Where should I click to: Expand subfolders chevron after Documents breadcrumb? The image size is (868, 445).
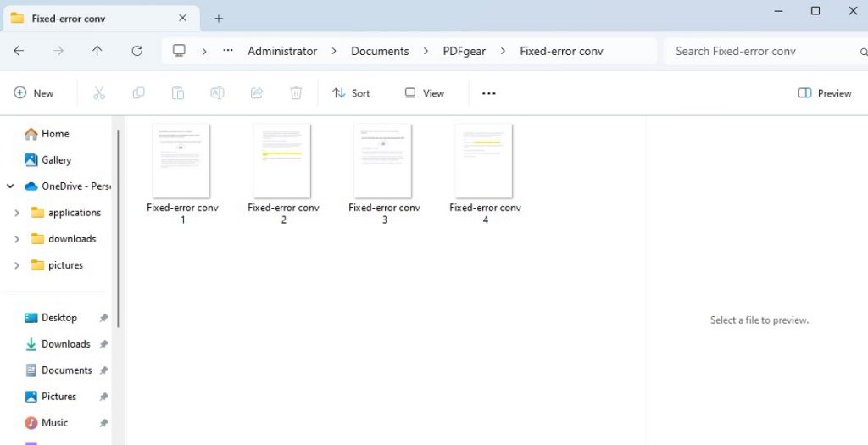(426, 51)
